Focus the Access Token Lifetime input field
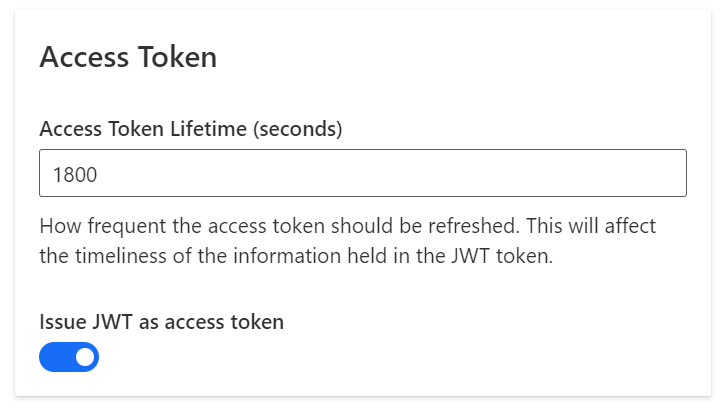Viewport: 727px width, 412px height. coord(362,173)
